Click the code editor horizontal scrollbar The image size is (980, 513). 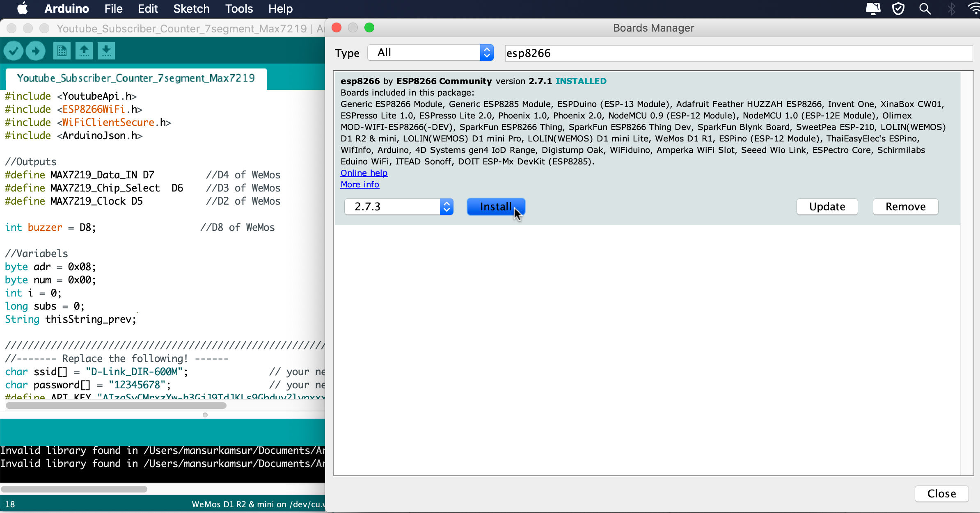tap(116, 406)
